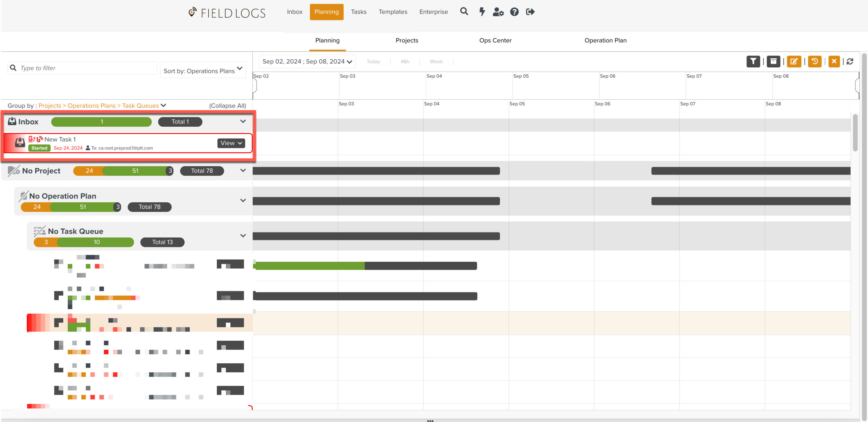This screenshot has height=422, width=868.
Task: Open the Templates menu item
Action: click(393, 12)
